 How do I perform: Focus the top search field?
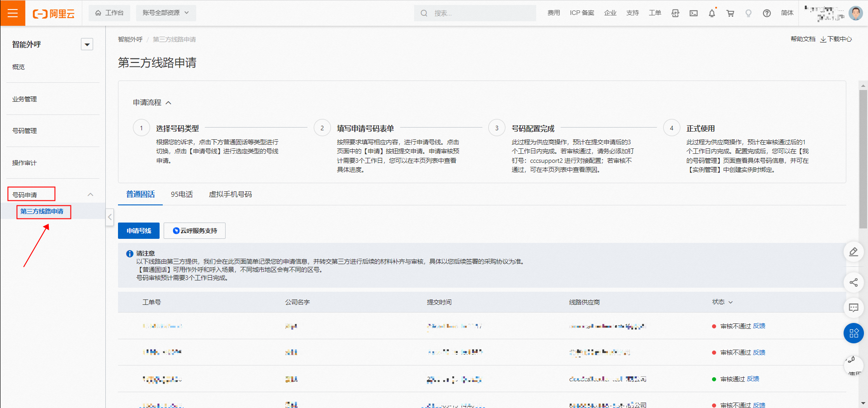coord(475,13)
